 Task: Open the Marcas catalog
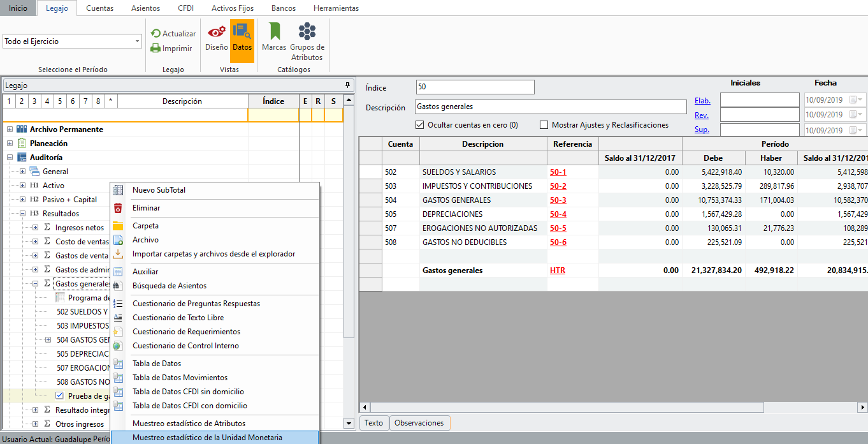coord(274,37)
